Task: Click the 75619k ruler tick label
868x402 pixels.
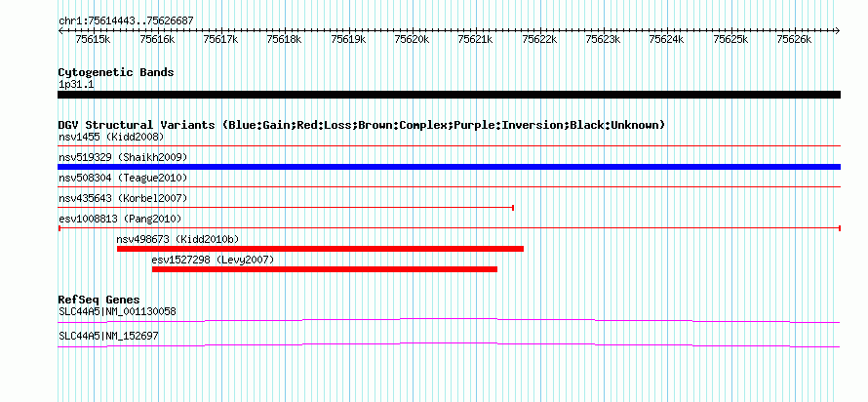Action: pos(348,39)
